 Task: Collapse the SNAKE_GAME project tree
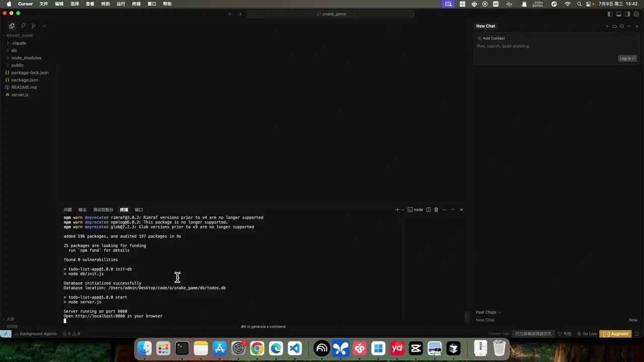click(20, 35)
